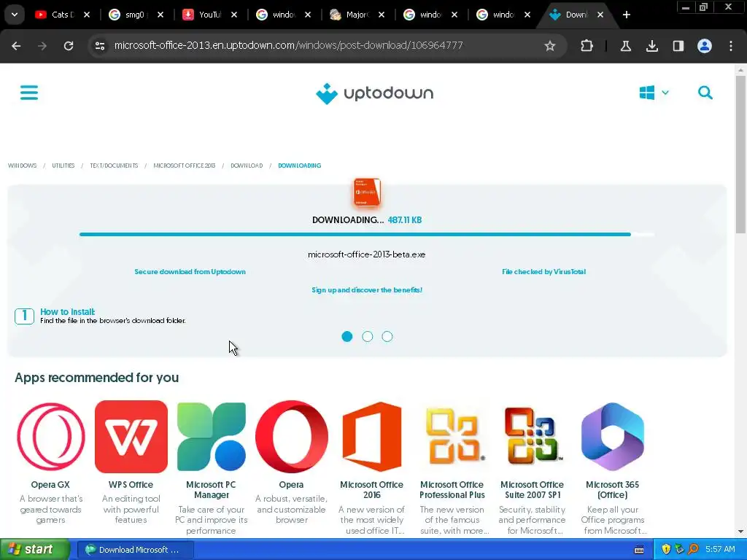Bookmark this page with the star
The image size is (747, 560).
[x=550, y=46]
